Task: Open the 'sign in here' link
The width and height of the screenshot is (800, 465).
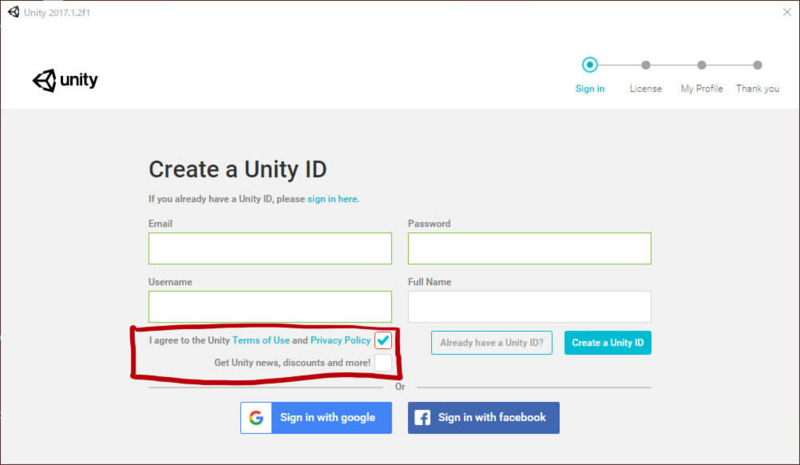Action: pos(332,199)
